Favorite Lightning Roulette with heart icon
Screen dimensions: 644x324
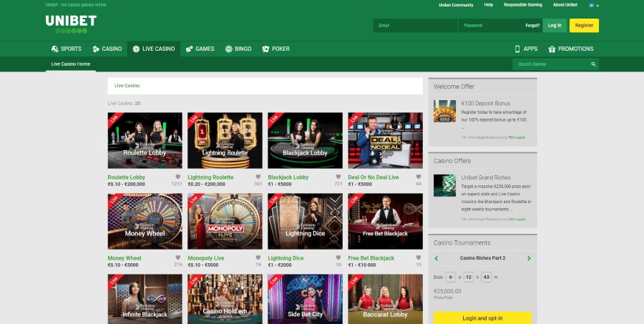(x=258, y=177)
